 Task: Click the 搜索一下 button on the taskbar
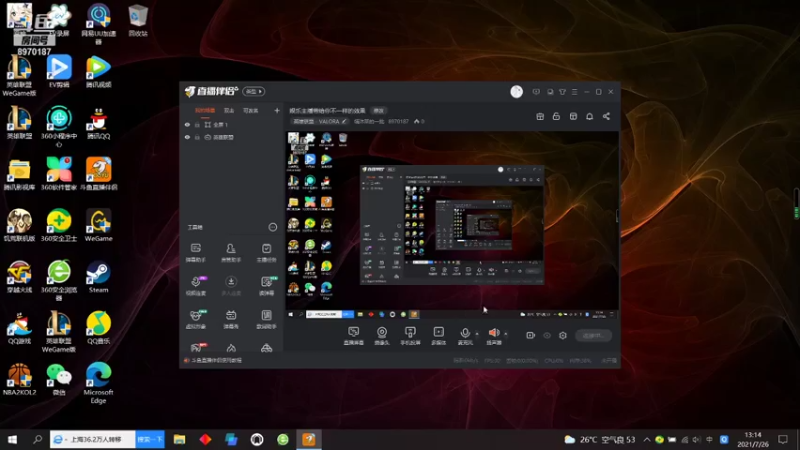150,439
